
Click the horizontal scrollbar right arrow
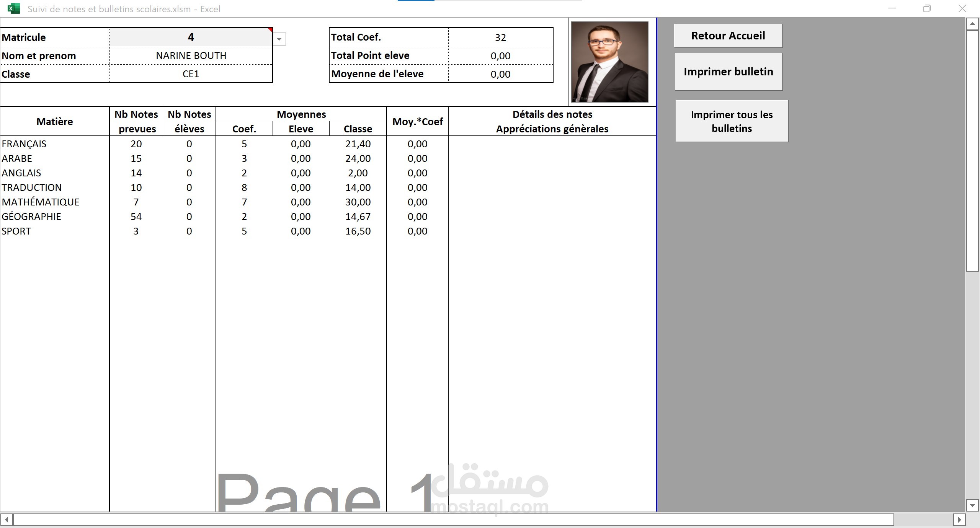click(959, 520)
